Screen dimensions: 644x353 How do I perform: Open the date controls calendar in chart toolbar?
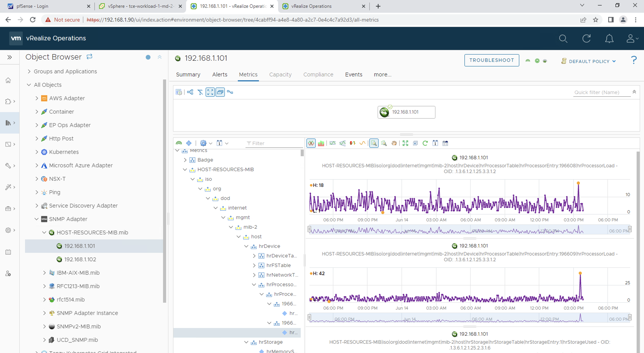click(435, 143)
